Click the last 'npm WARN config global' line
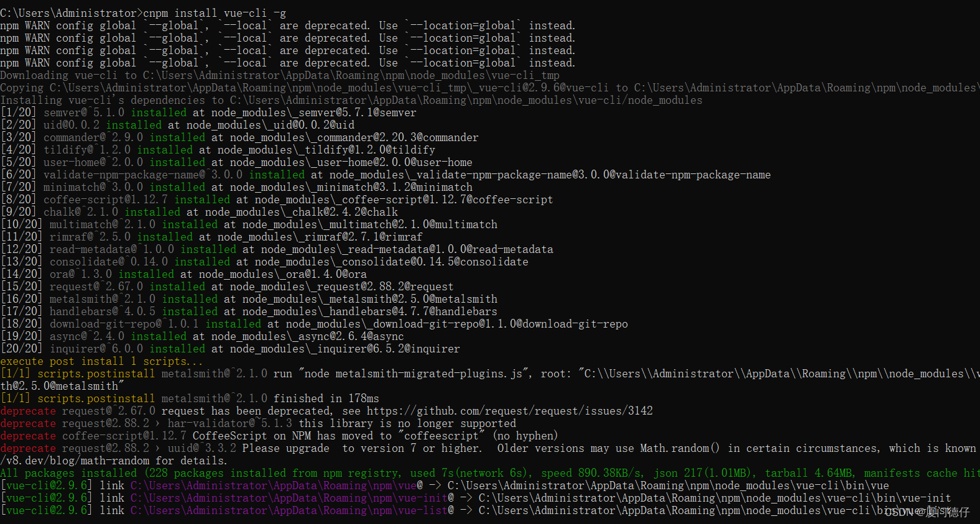Viewport: 980px width, 524px height. (x=288, y=63)
